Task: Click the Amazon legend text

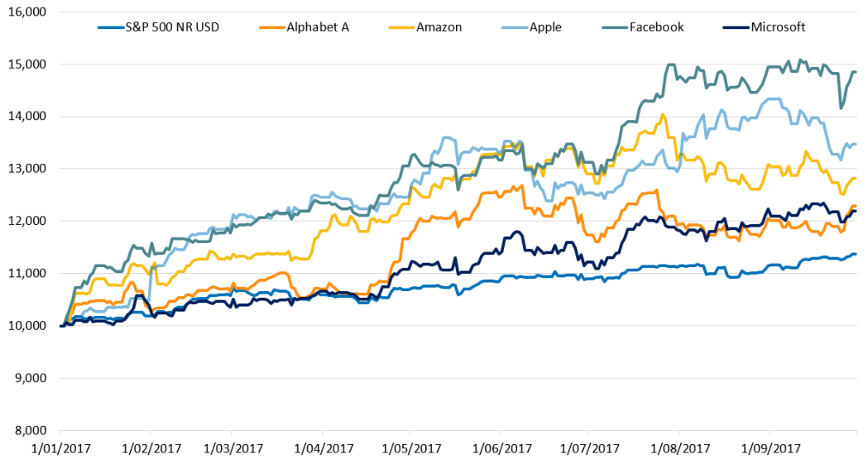Action: (x=439, y=27)
